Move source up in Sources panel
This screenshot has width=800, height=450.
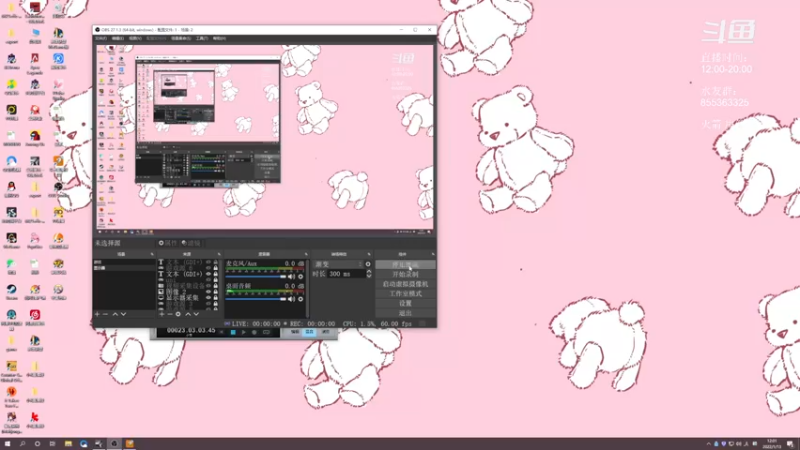(188, 314)
